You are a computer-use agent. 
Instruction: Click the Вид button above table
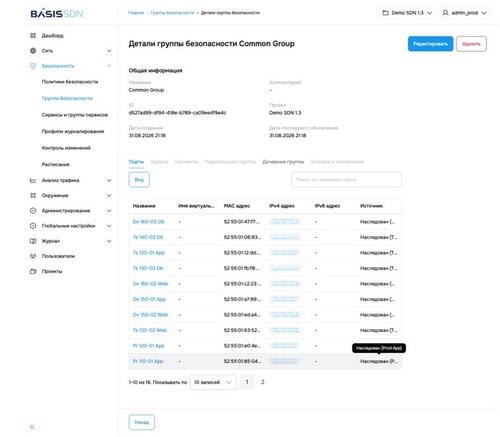point(139,180)
